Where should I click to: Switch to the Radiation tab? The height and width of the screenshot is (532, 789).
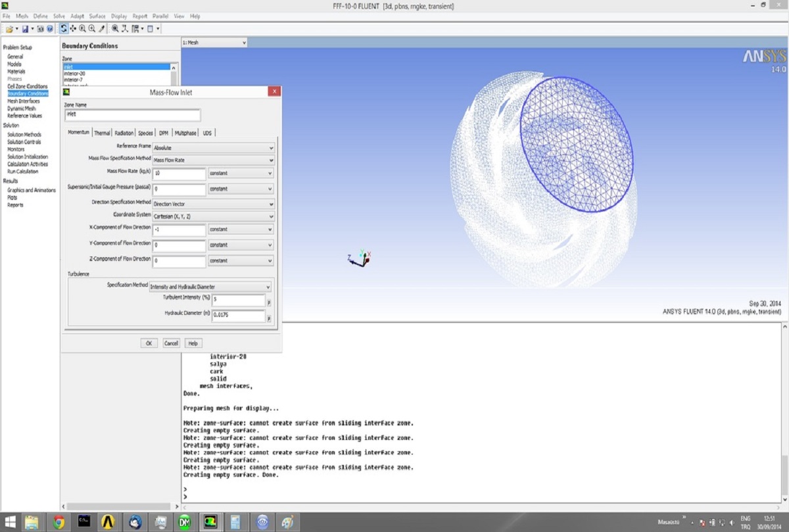click(124, 133)
